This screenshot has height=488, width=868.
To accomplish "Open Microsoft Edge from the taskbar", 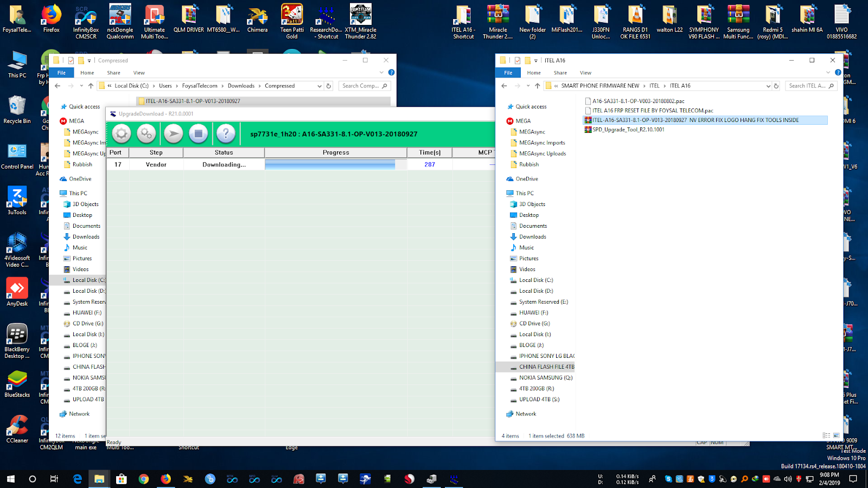I will (x=77, y=479).
